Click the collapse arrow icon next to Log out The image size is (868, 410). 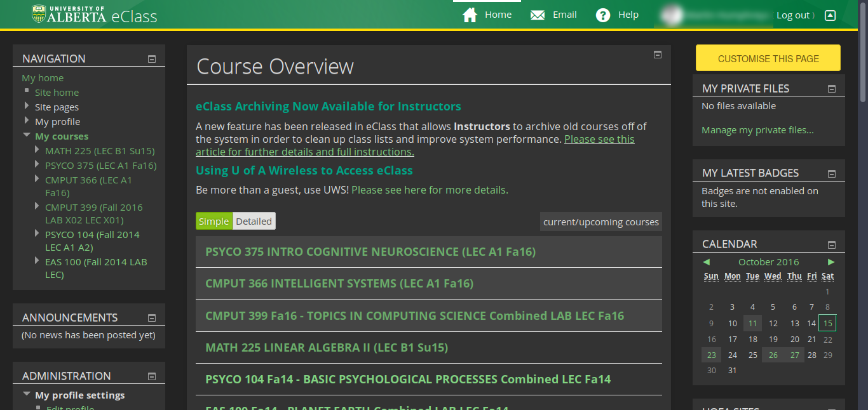point(830,15)
